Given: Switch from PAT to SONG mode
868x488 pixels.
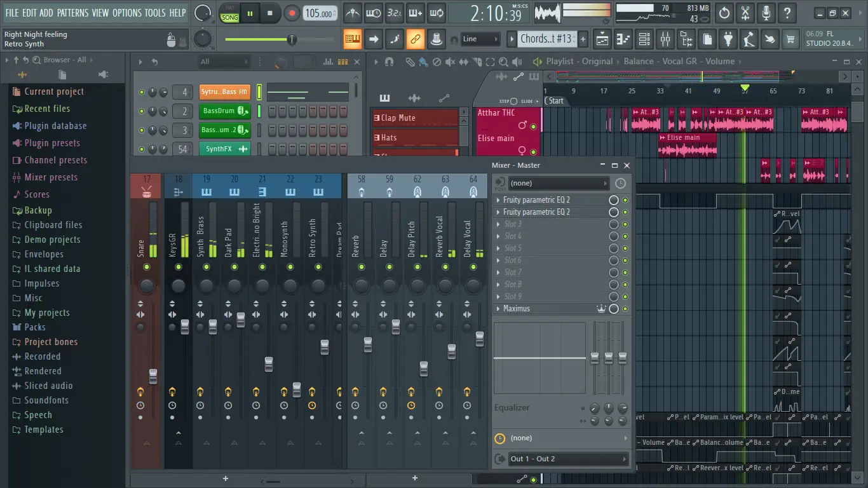Looking at the screenshot, I should tap(229, 17).
